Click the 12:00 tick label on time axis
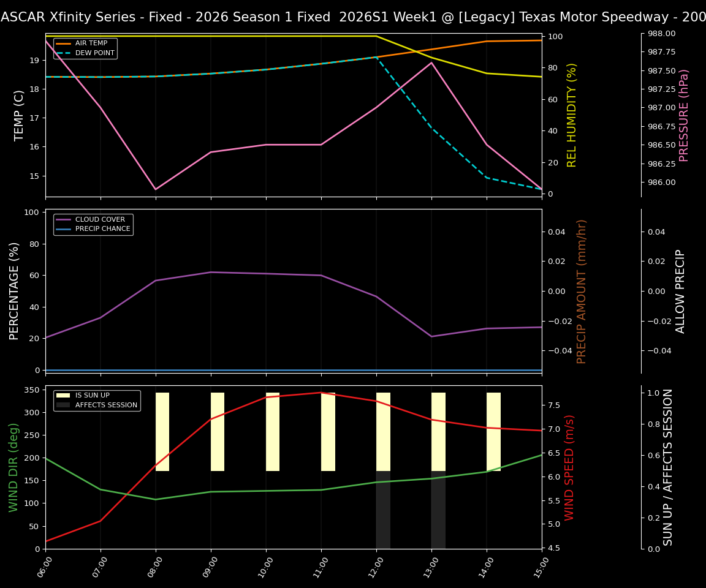 coord(376,567)
